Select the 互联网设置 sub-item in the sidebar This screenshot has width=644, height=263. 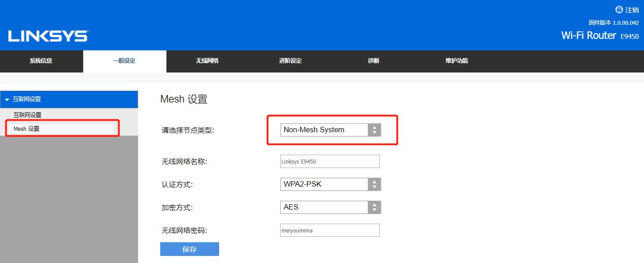click(x=28, y=114)
